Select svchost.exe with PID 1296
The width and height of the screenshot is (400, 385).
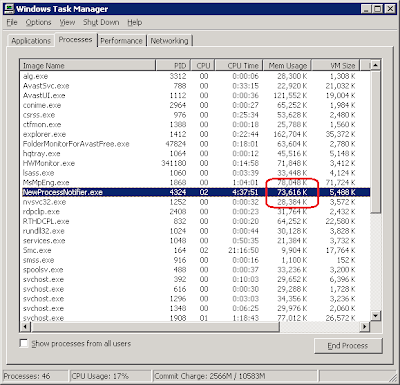click(195, 299)
